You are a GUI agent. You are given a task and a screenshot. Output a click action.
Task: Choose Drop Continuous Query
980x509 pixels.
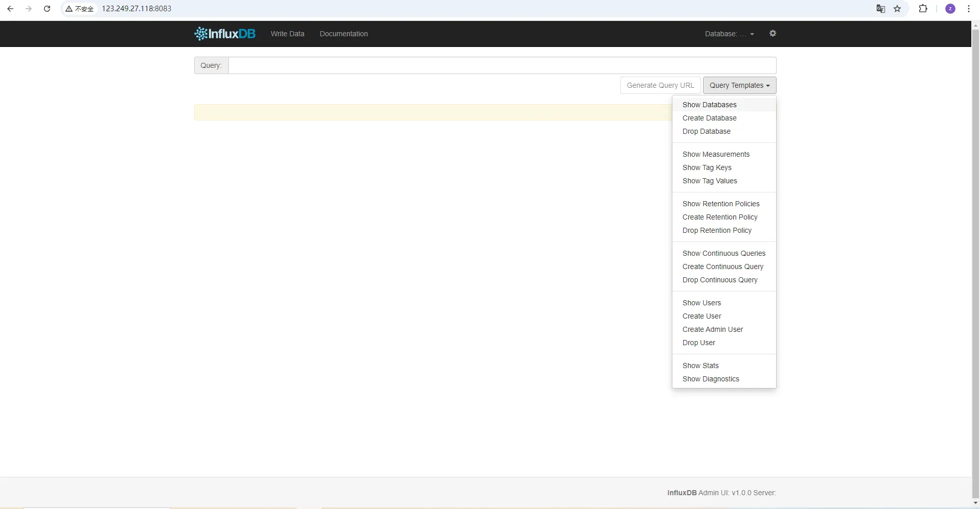tap(724, 280)
